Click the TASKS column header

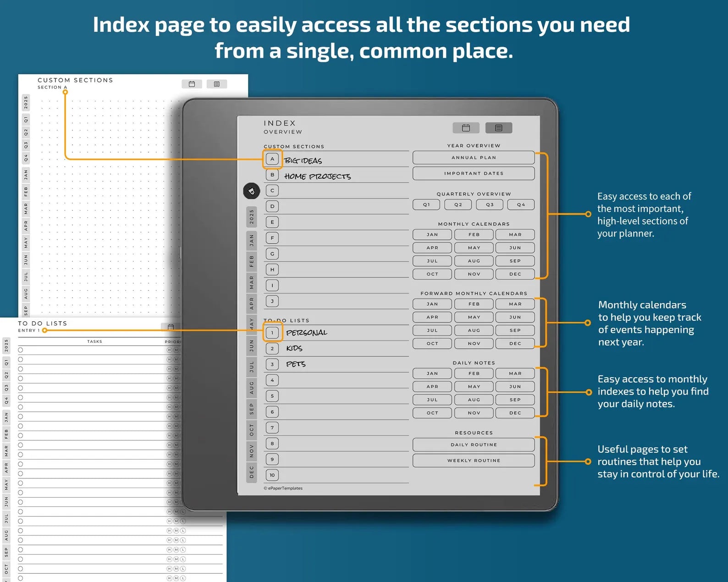[x=94, y=341]
